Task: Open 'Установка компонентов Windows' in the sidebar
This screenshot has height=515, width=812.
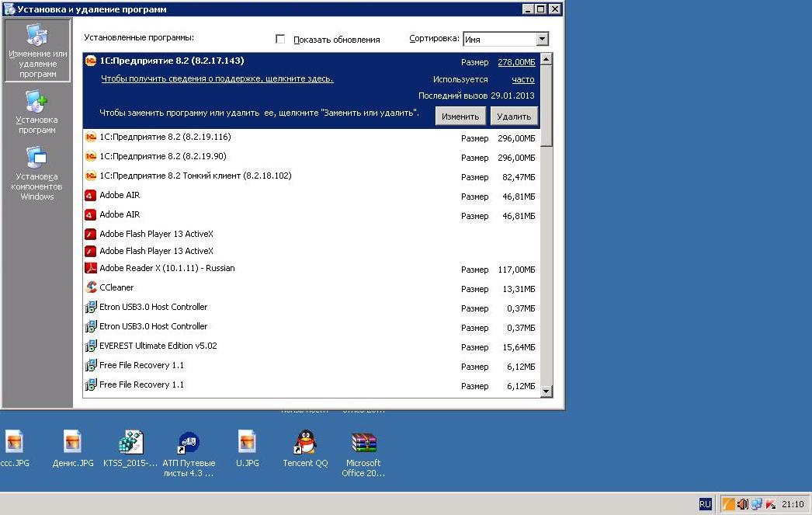Action: click(x=37, y=173)
